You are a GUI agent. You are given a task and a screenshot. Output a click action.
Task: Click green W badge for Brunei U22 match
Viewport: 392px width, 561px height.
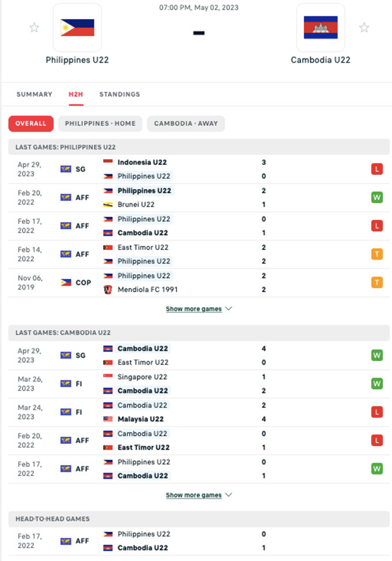click(376, 197)
